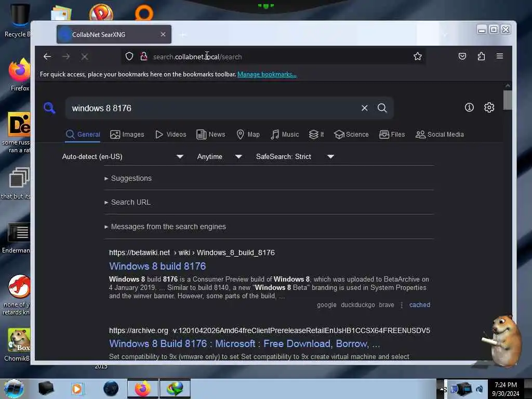Switch to the Images search tab
The height and width of the screenshot is (399, 532).
tap(127, 135)
